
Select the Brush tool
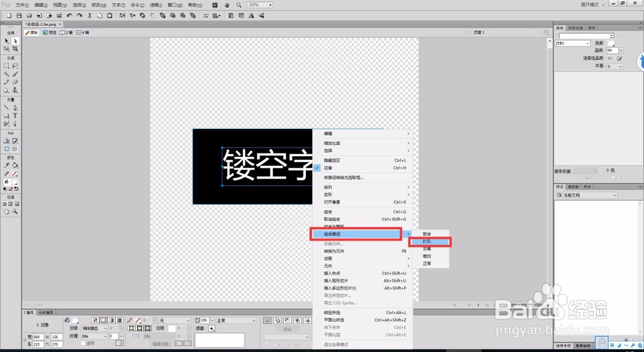(x=15, y=74)
